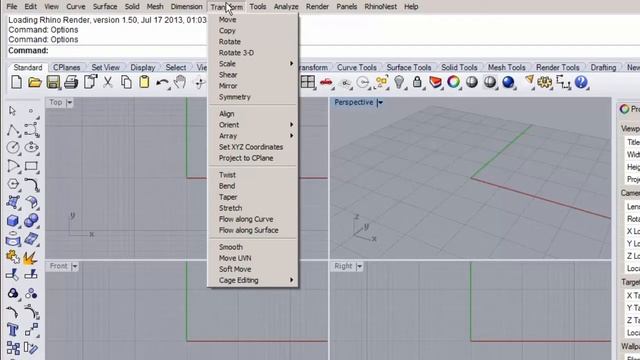Image resolution: width=640 pixels, height=360 pixels.
Task: Open the Surface menu
Action: [105, 7]
